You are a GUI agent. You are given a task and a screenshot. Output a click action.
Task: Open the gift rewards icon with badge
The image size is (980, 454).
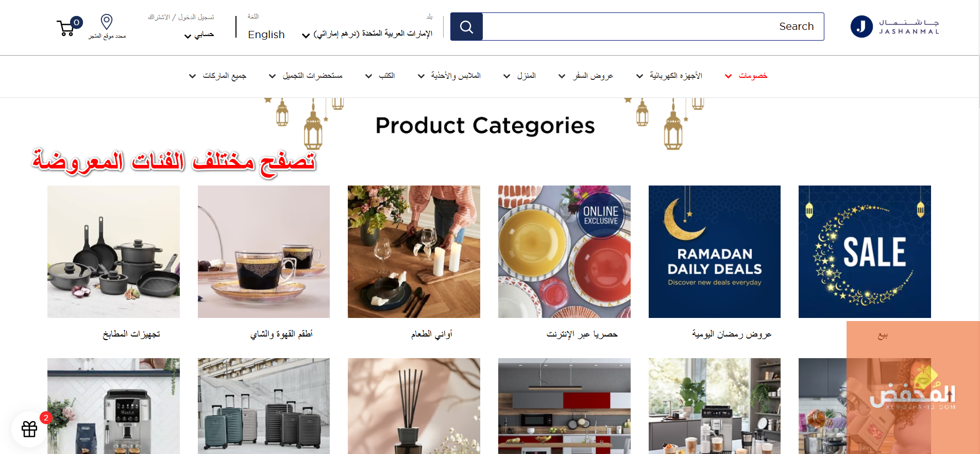click(29, 429)
